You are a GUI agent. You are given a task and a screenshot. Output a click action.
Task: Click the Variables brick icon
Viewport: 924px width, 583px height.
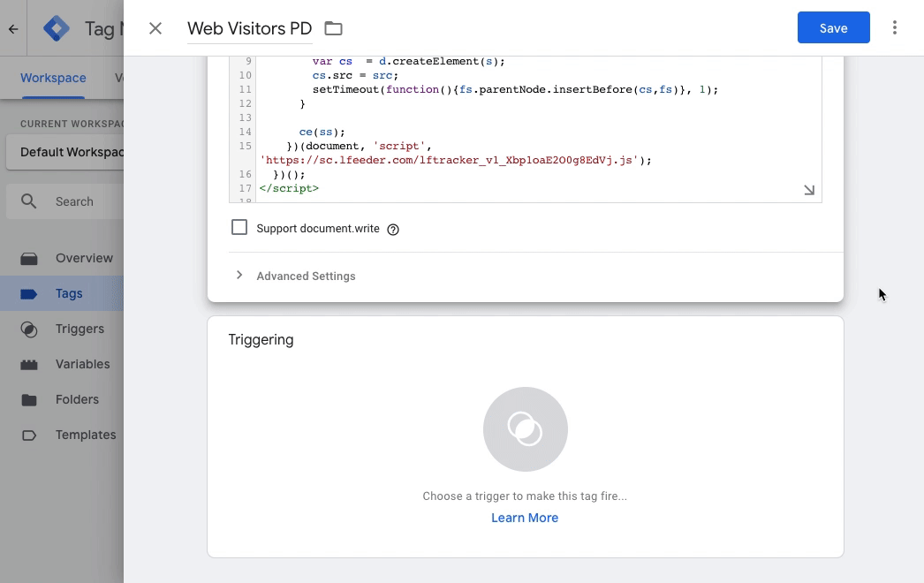29,365
